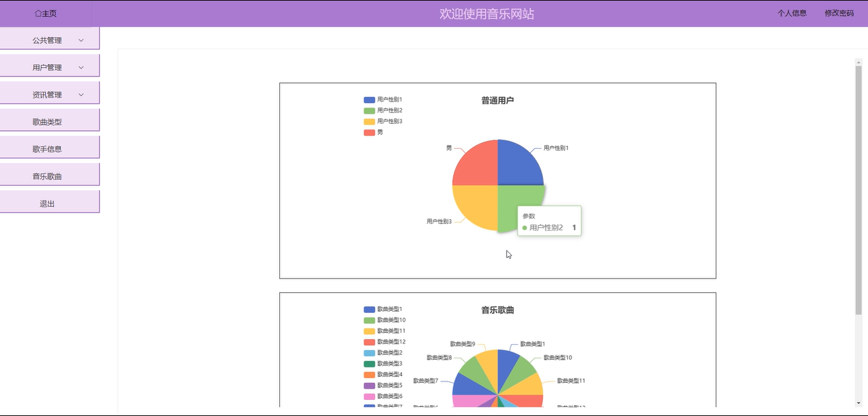Toggle the 歌曲类型2 legend item

coord(383,352)
